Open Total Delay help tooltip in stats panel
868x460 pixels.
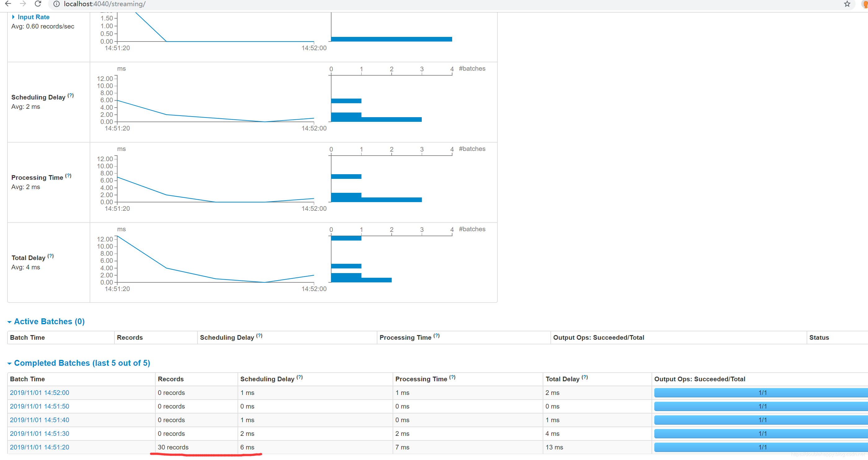click(51, 256)
